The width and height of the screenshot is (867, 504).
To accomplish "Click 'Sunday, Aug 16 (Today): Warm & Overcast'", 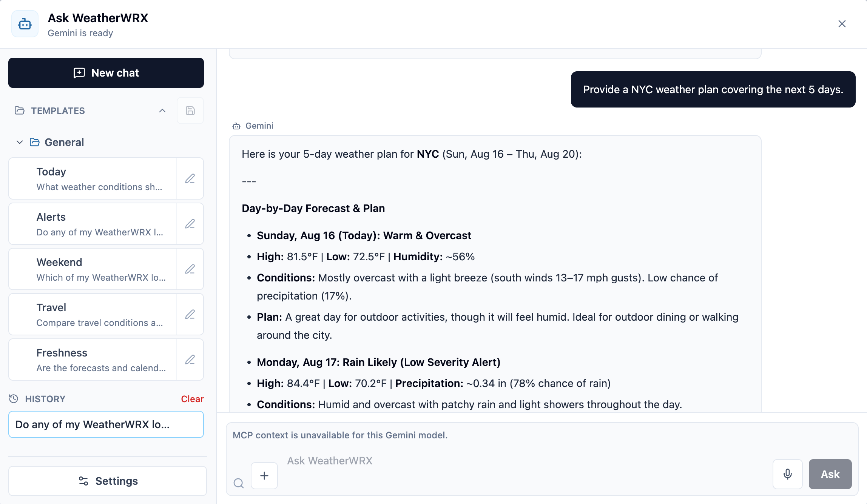I will pos(364,235).
